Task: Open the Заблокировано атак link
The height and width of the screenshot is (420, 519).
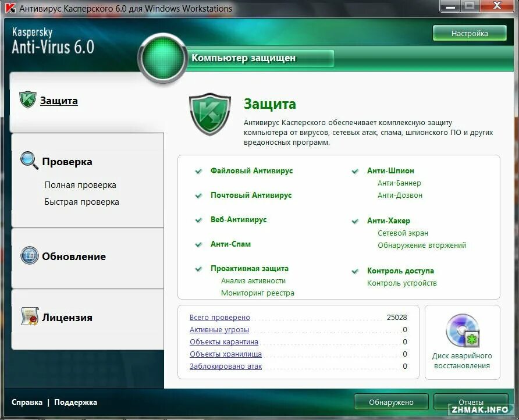Action: (x=226, y=366)
